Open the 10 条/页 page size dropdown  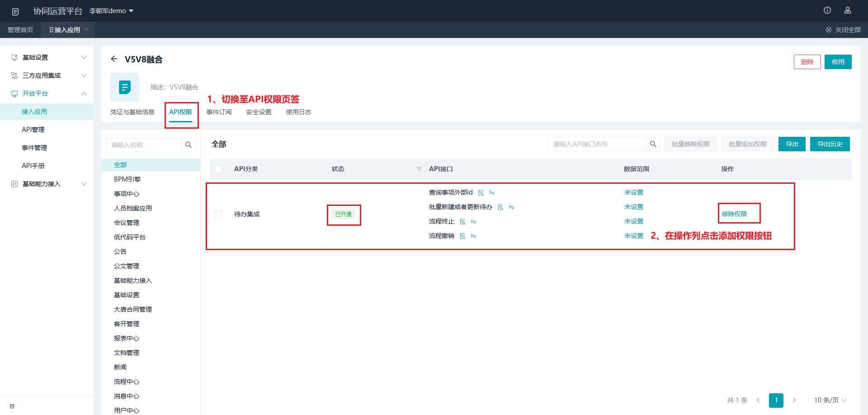click(x=830, y=400)
